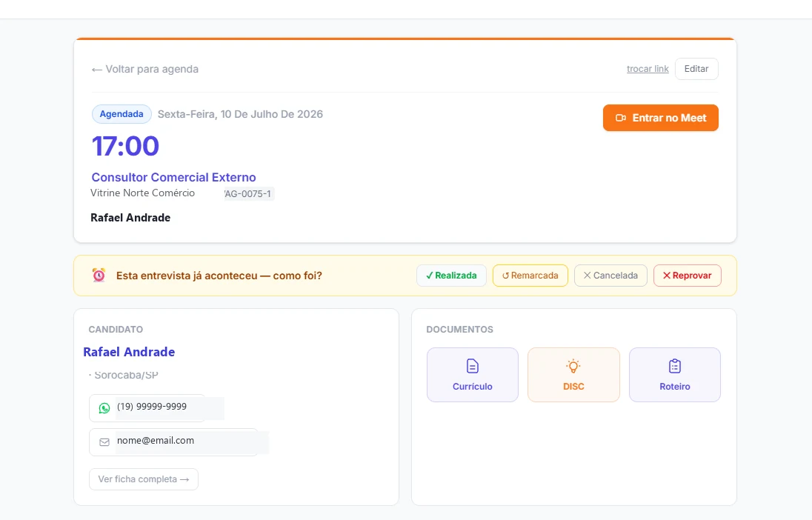812x520 pixels.
Task: Click the trocar link hyperlink
Action: 648,69
